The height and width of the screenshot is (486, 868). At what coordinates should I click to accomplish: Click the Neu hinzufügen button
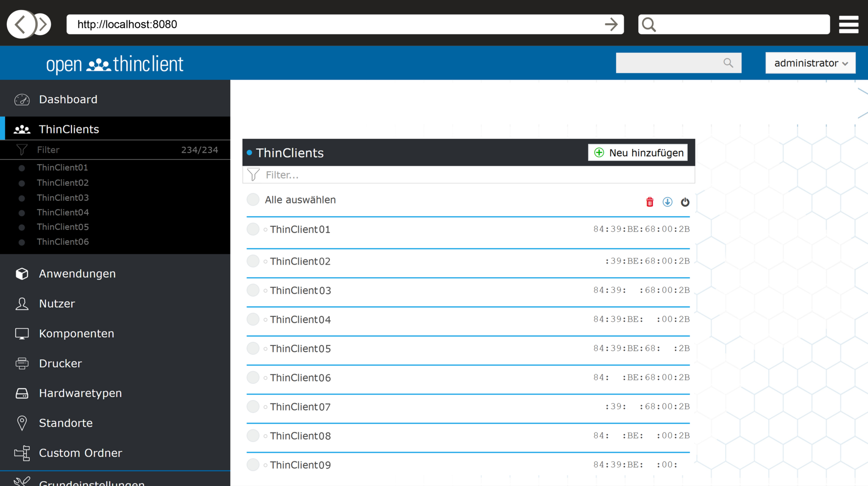point(638,153)
